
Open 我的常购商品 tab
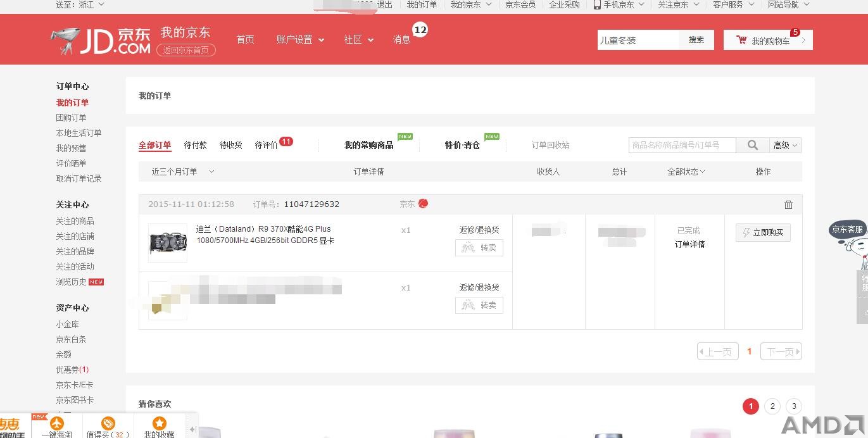click(x=369, y=145)
